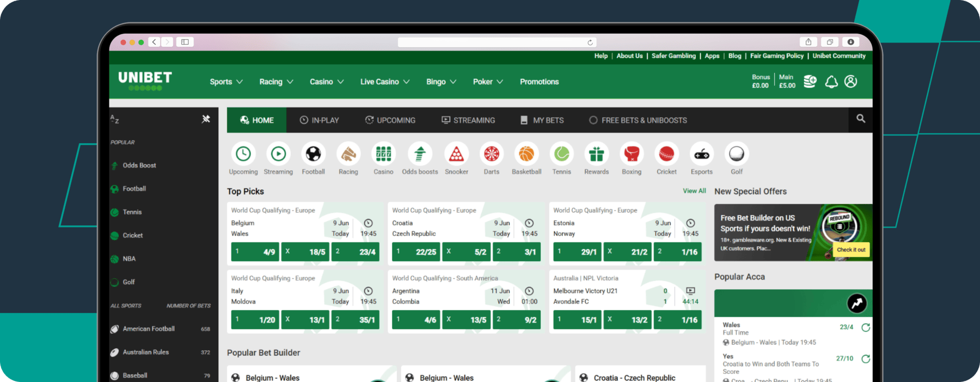Select the Football icon in sports carousel
Image resolution: width=980 pixels, height=382 pixels.
[x=313, y=154]
